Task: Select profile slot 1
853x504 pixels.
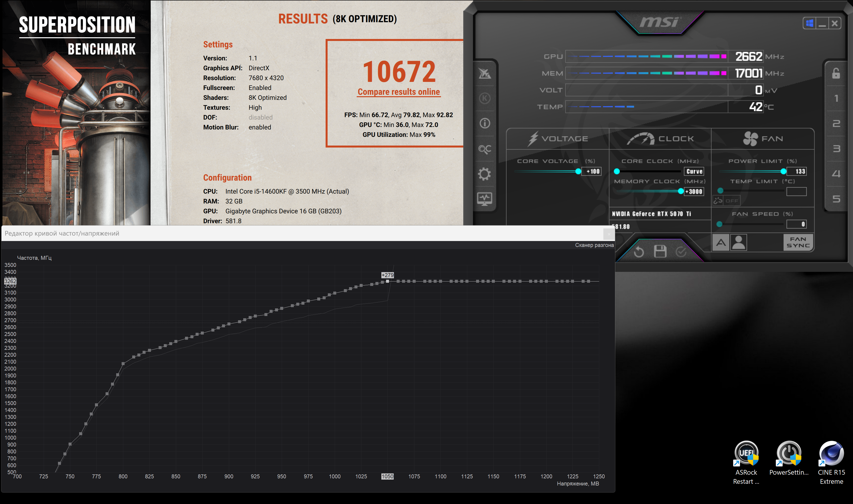Action: coord(836,98)
